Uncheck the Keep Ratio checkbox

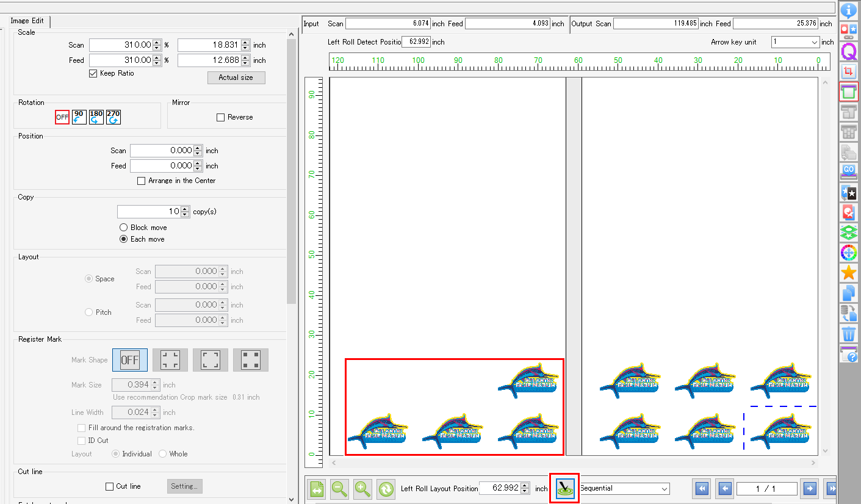[x=93, y=73]
